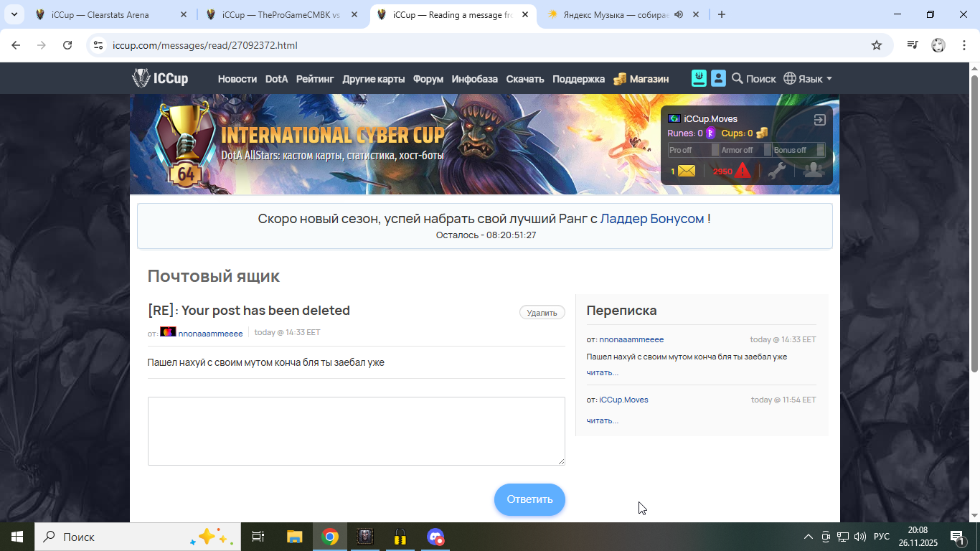View site information icon in address bar

pyautogui.click(x=99, y=45)
